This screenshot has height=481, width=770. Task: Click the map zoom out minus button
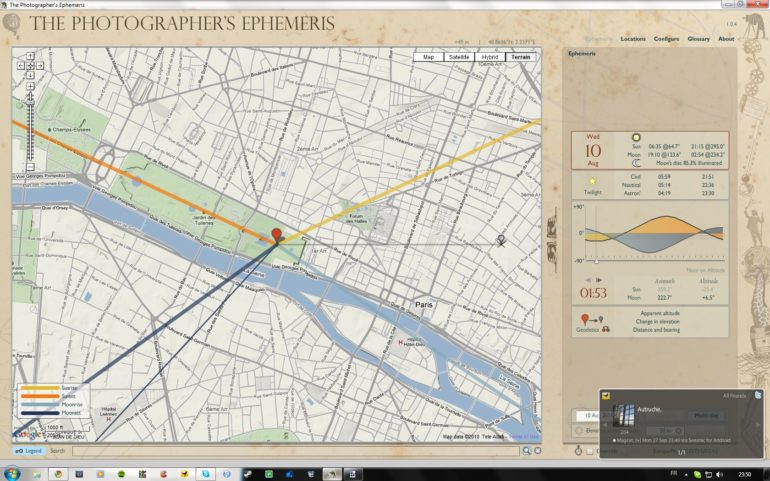31,167
